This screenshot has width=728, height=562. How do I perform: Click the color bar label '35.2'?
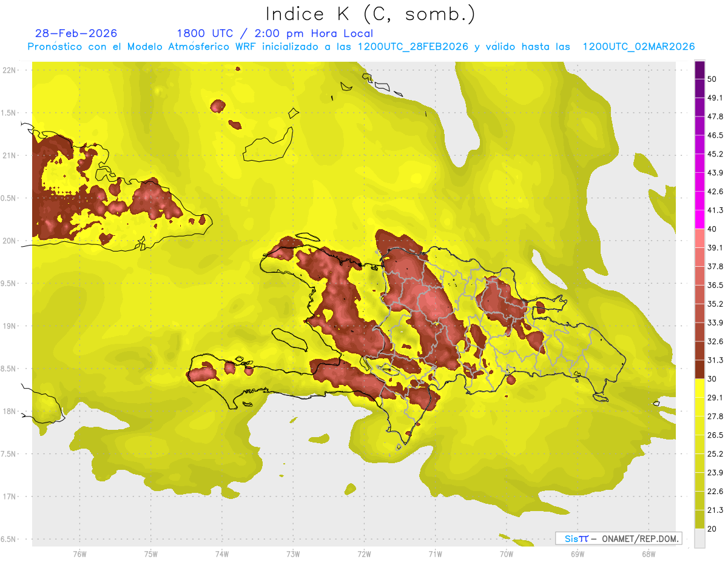pos(715,304)
